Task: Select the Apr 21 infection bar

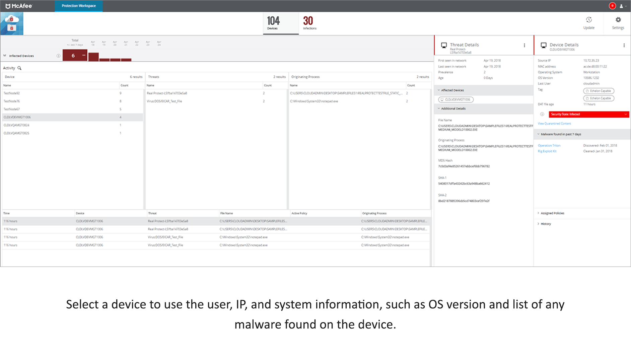Action: (126, 60)
